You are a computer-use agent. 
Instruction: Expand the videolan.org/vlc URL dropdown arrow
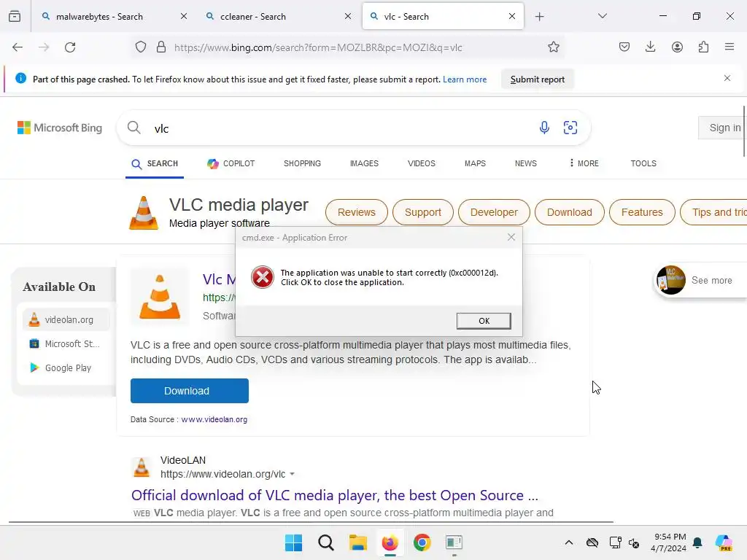coord(292,474)
